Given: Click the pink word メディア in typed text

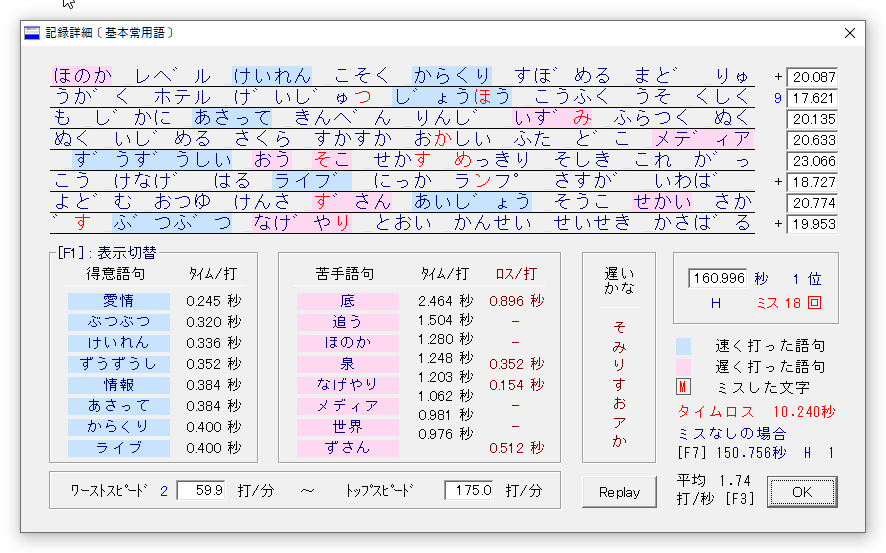Looking at the screenshot, I should 702,138.
